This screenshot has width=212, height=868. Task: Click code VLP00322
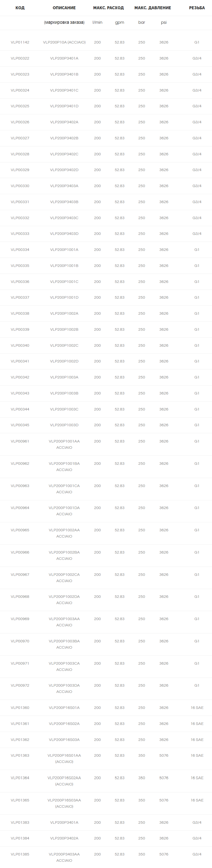[20, 58]
